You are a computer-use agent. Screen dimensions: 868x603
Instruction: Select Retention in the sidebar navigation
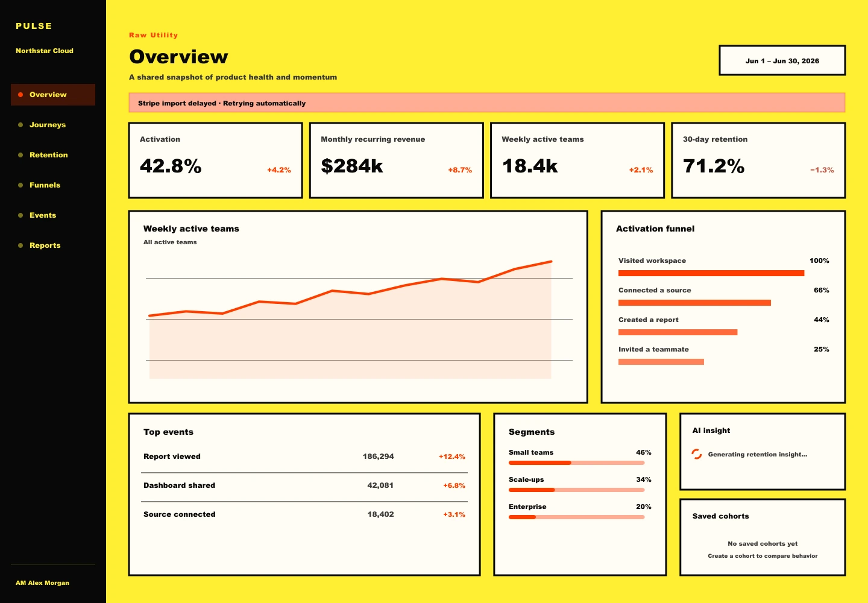pos(53,155)
